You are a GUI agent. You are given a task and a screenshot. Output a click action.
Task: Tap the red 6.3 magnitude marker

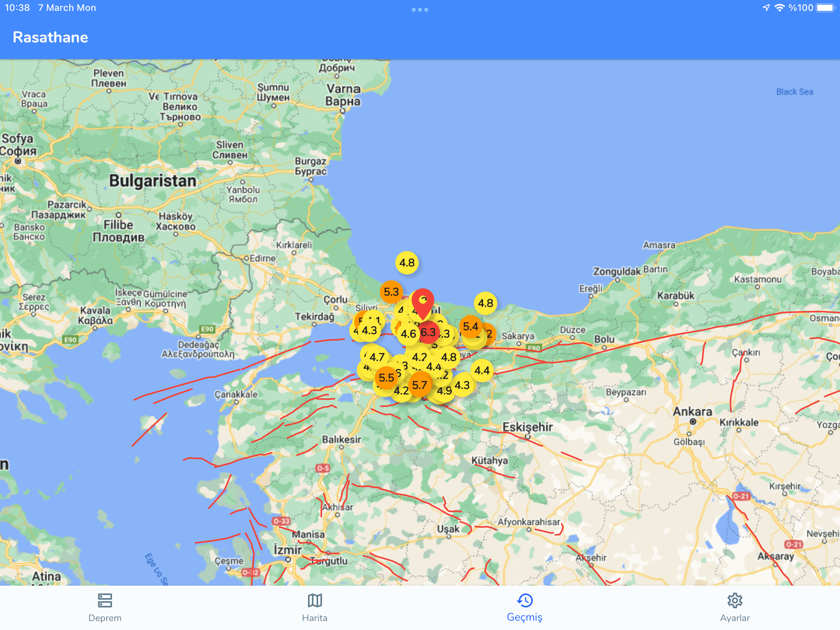[428, 332]
